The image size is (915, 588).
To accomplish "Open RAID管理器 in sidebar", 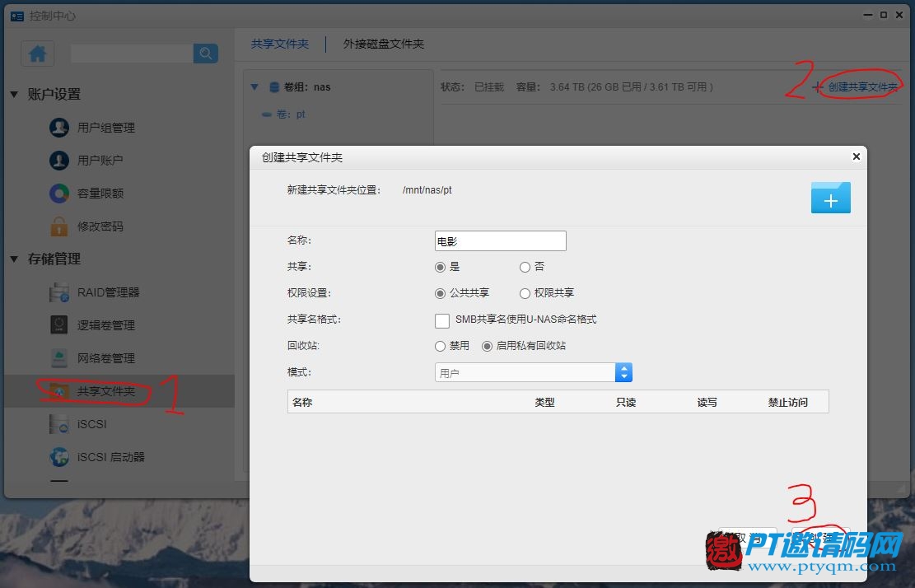I will click(x=109, y=292).
